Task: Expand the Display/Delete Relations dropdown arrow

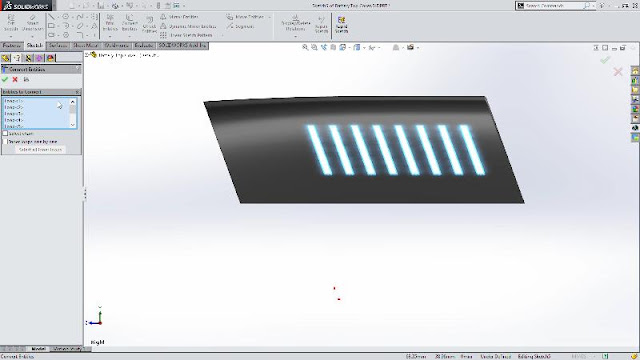Action: [x=295, y=36]
